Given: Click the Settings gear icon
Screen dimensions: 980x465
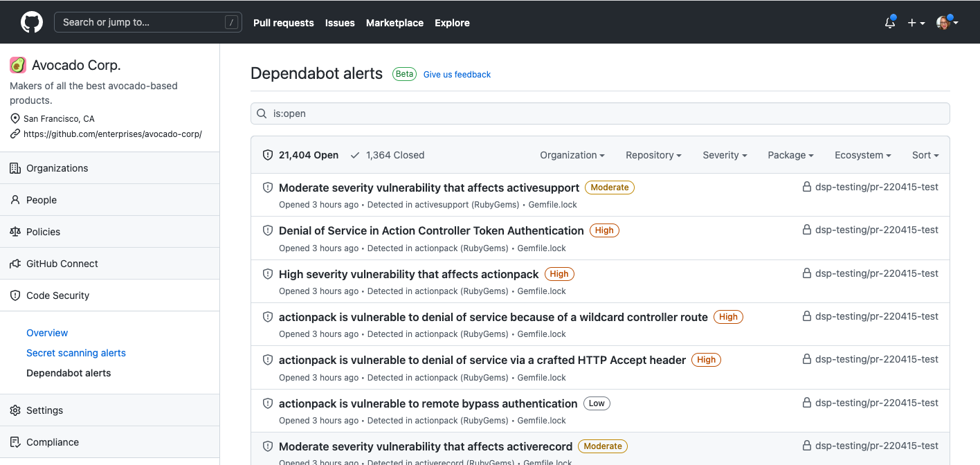Looking at the screenshot, I should tap(15, 410).
